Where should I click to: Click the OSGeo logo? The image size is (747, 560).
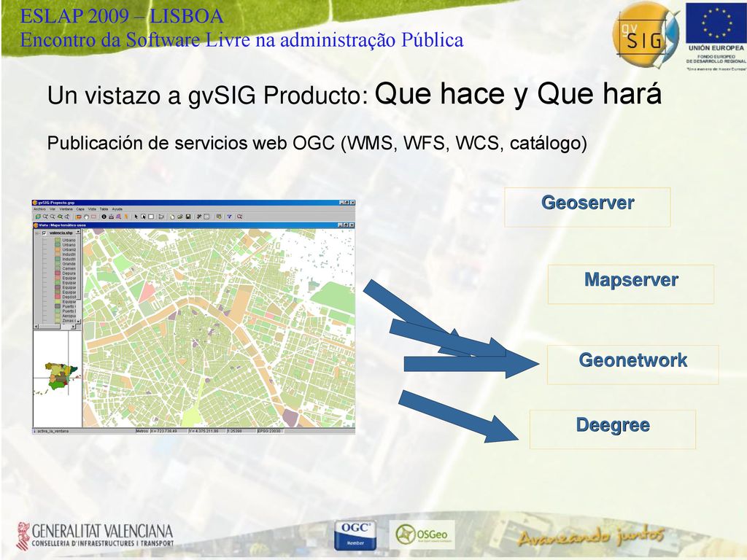click(422, 534)
